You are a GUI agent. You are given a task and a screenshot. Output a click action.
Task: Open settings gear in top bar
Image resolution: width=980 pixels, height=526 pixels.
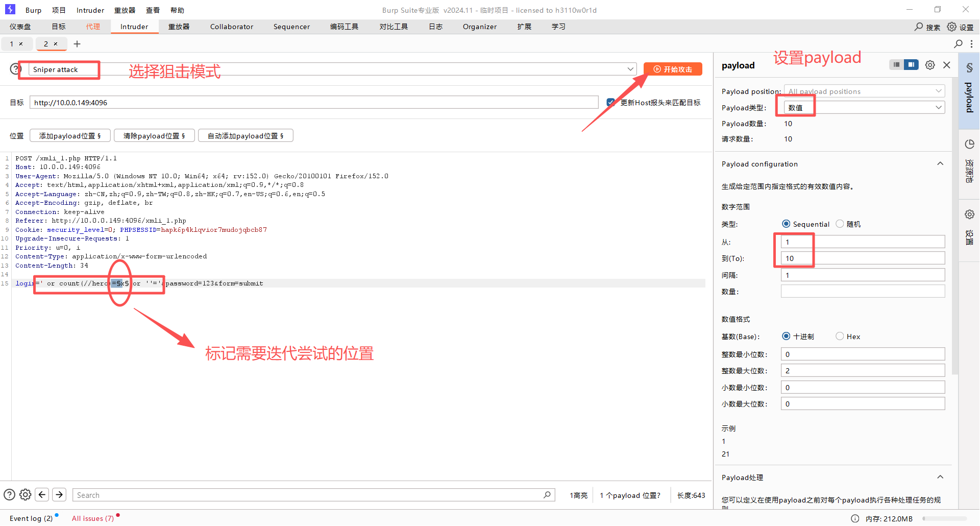pyautogui.click(x=952, y=27)
